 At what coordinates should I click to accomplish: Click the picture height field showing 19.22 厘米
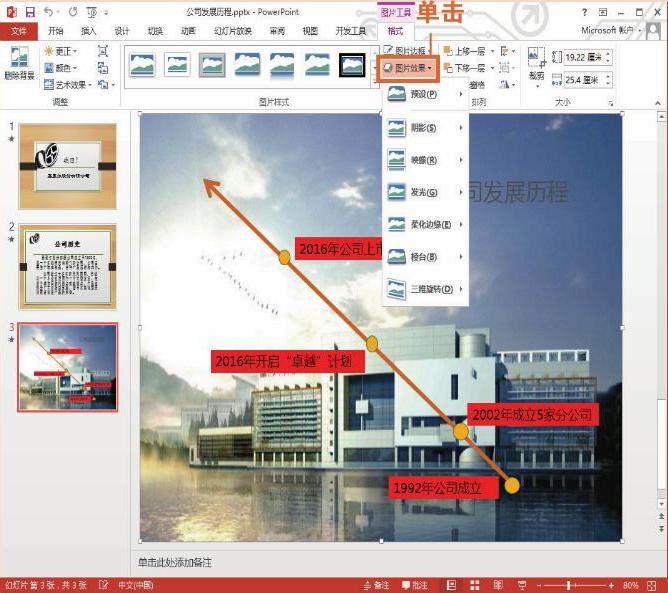(x=584, y=57)
